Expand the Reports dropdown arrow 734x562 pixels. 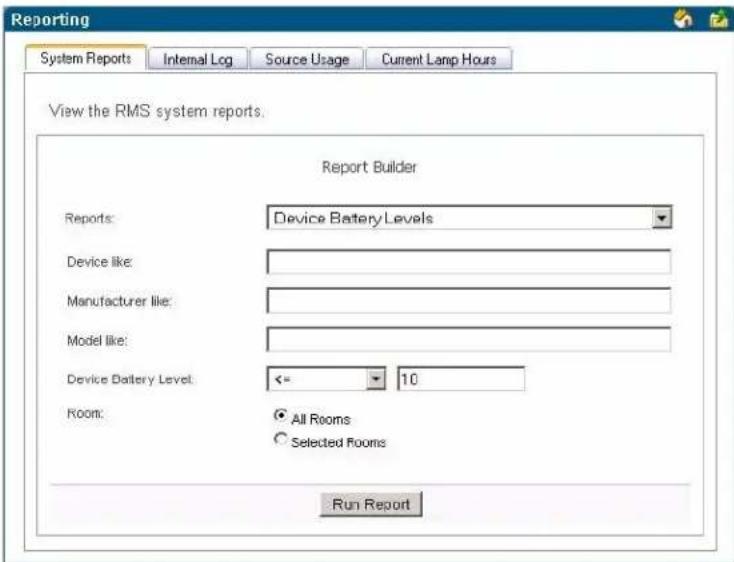(x=662, y=218)
